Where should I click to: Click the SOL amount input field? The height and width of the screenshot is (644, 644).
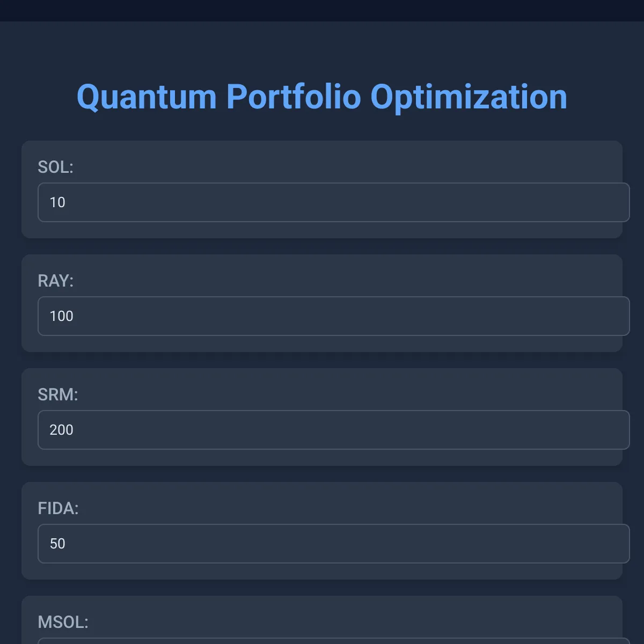coord(333,202)
